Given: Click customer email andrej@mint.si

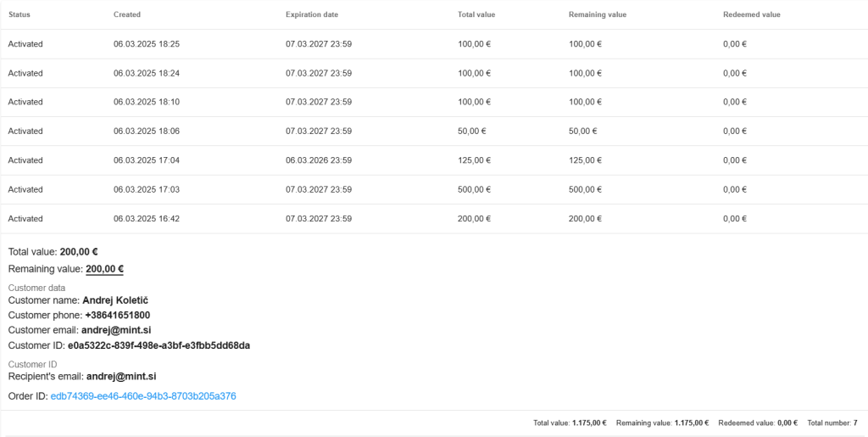Looking at the screenshot, I should point(116,330).
